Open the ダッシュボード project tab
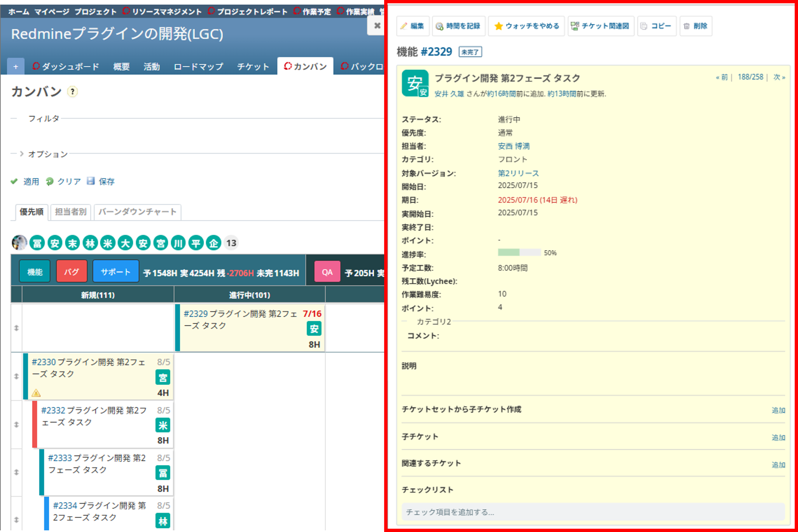 click(66, 66)
